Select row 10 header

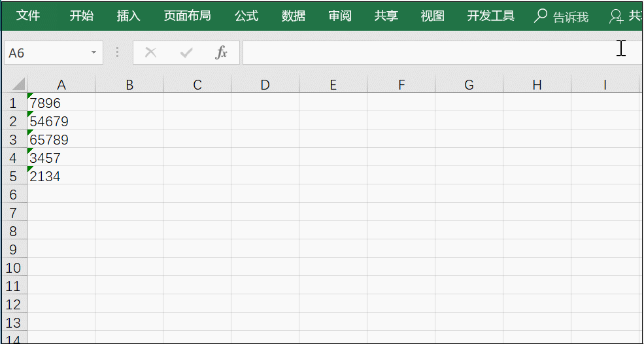pos(14,268)
